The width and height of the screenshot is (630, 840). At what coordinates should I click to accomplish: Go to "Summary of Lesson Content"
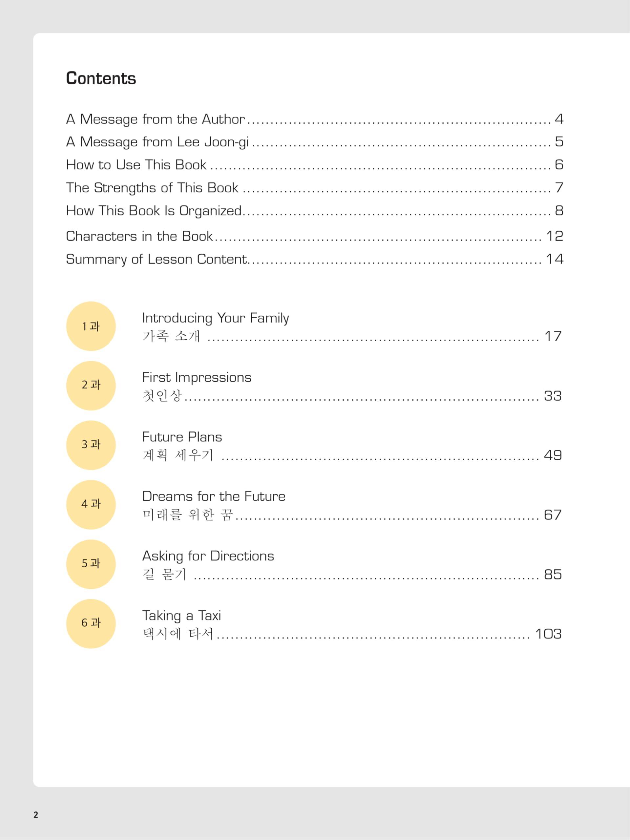[156, 259]
